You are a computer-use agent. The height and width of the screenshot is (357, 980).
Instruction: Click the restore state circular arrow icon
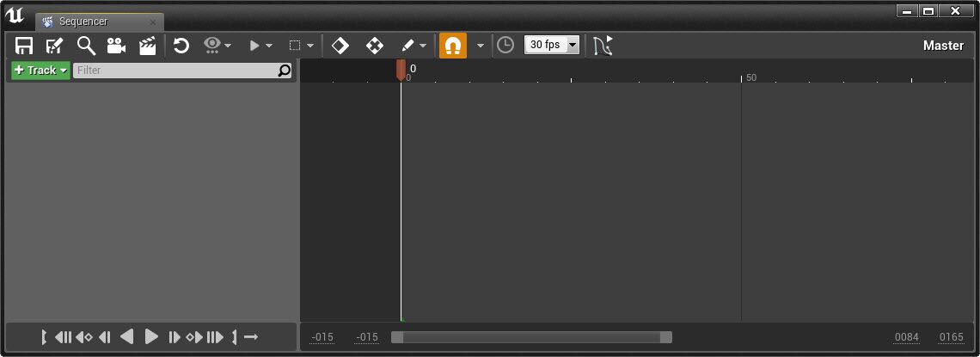pyautogui.click(x=181, y=46)
